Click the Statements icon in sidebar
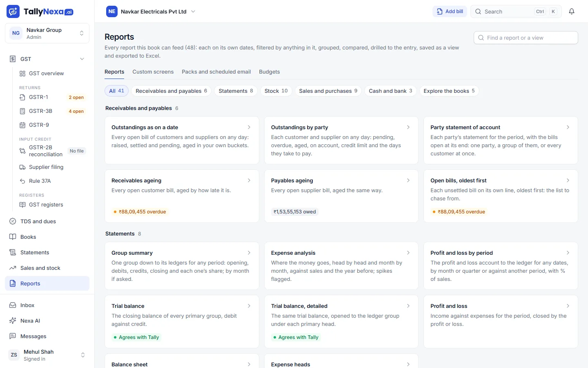588x368 pixels. click(x=13, y=253)
